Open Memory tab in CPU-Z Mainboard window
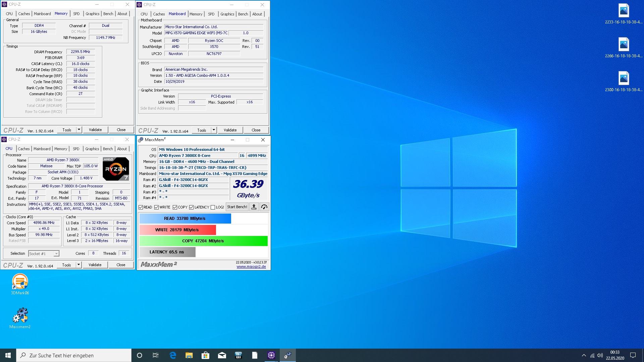This screenshot has width=644, height=362. [196, 14]
